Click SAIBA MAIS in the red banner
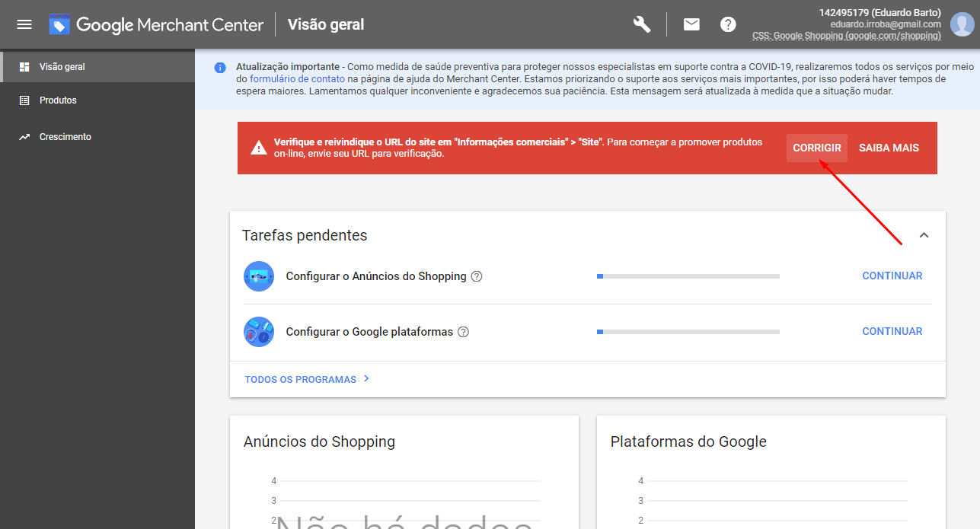This screenshot has height=529, width=980. pos(889,148)
